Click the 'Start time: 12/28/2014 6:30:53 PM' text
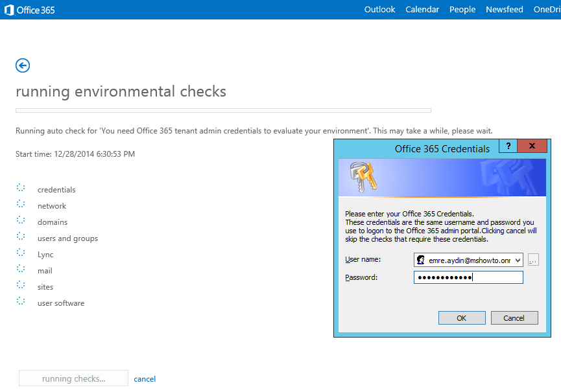This screenshot has height=392, width=561. (75, 154)
